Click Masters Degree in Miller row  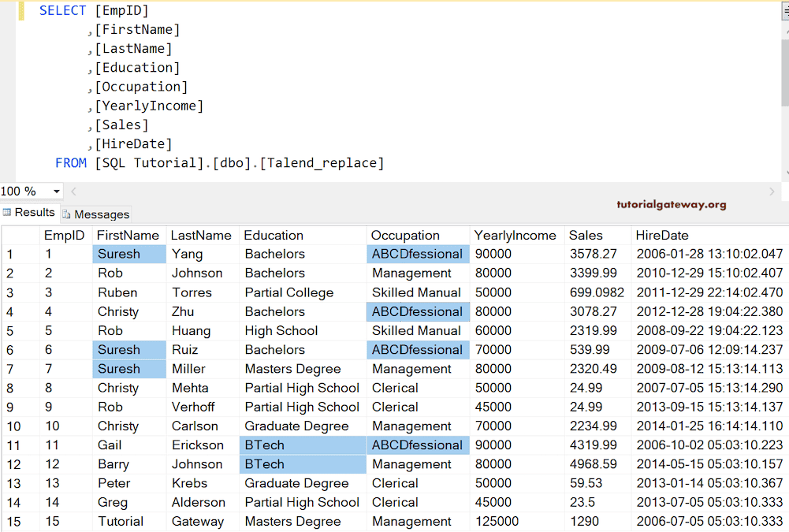tap(303, 368)
